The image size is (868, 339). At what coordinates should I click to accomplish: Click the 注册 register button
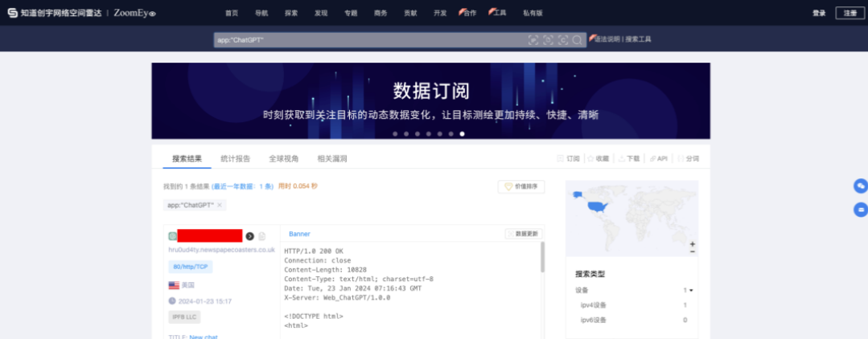click(849, 14)
